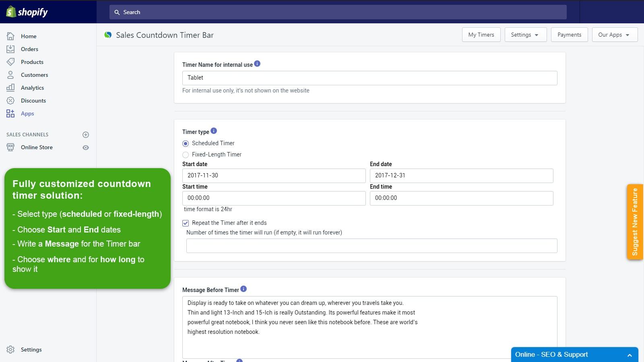This screenshot has height=362, width=644.
Task: Click the Start date field
Action: coord(274,176)
